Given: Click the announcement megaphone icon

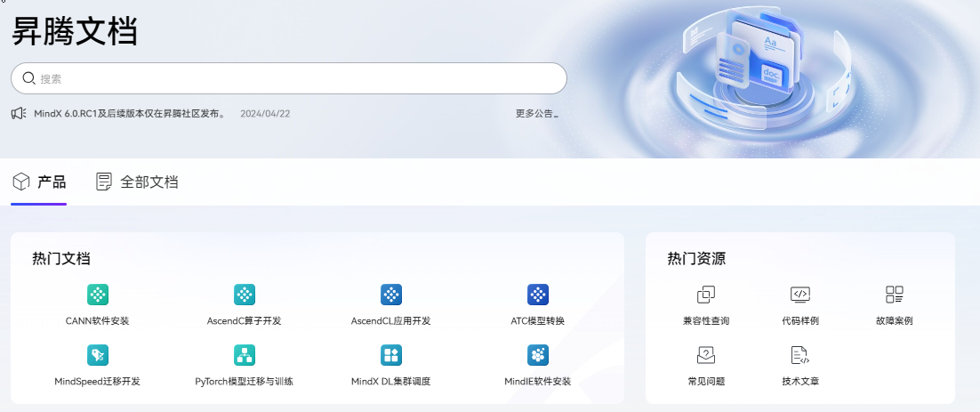Looking at the screenshot, I should [19, 113].
